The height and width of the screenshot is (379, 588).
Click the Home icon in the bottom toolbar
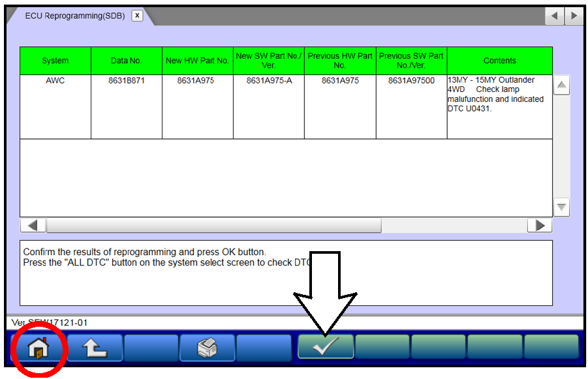pos(39,348)
